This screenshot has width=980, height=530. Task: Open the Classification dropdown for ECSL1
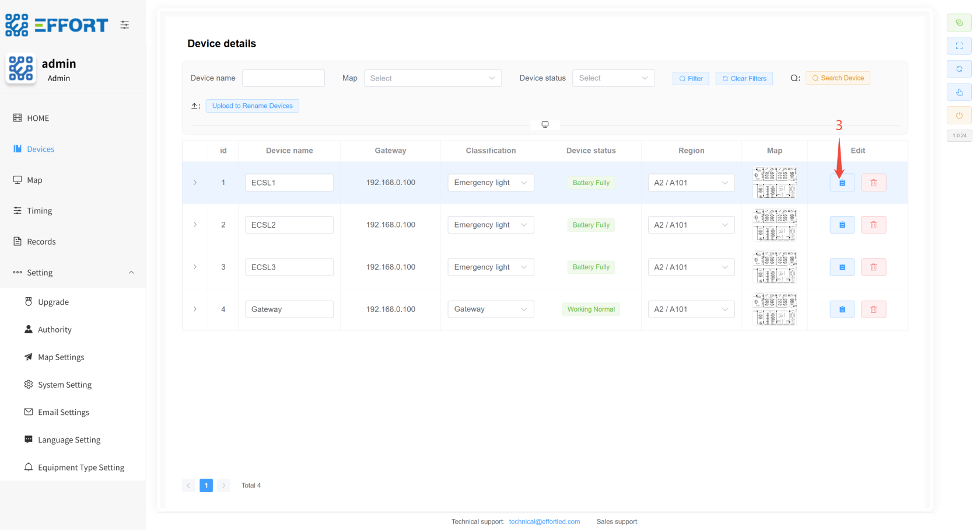491,183
